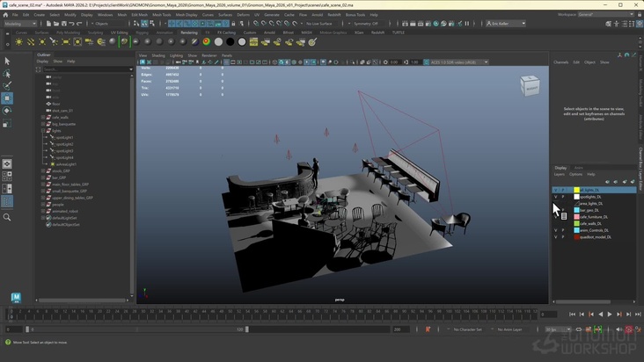This screenshot has height=362, width=644.
Task: Create point light from Rendering shelf
Action: pyautogui.click(x=42, y=42)
